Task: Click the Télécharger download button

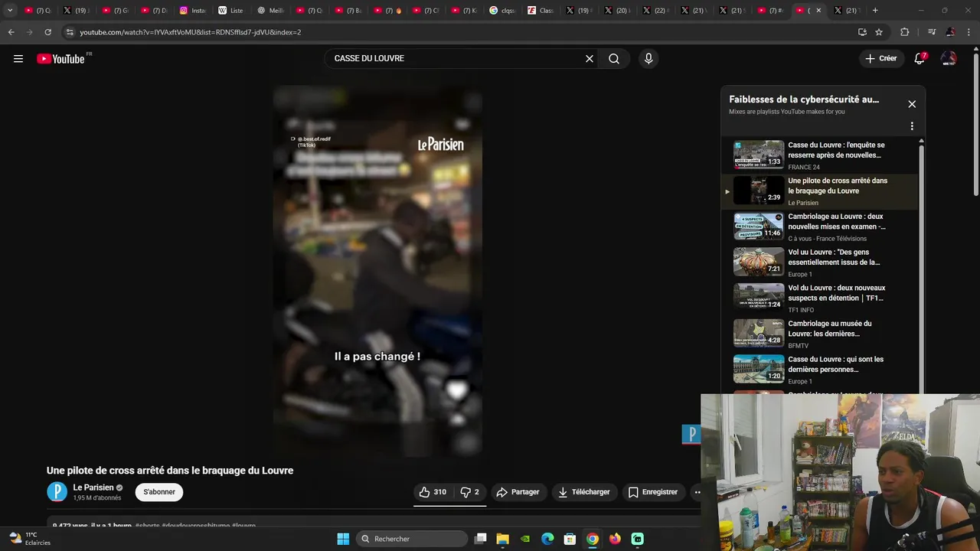Action: pyautogui.click(x=584, y=492)
